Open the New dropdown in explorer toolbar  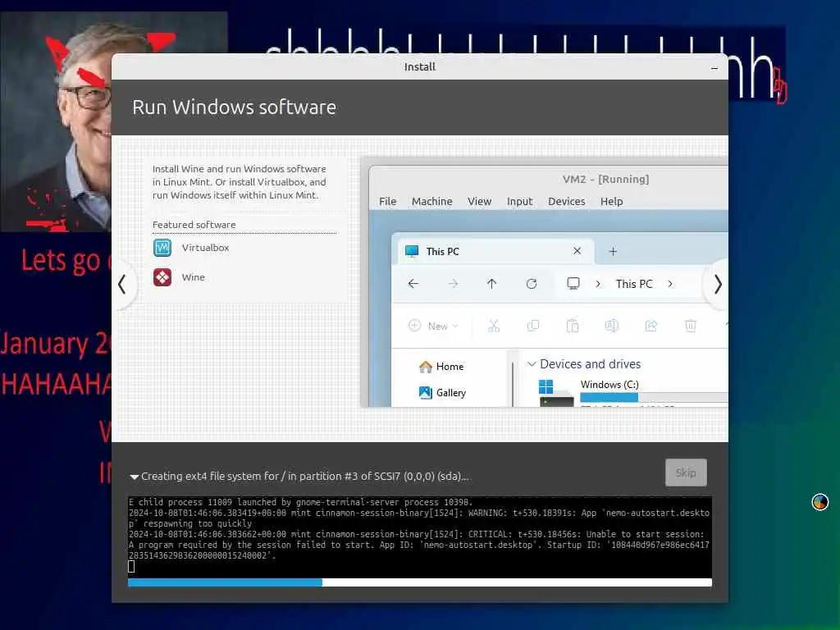pyautogui.click(x=433, y=326)
